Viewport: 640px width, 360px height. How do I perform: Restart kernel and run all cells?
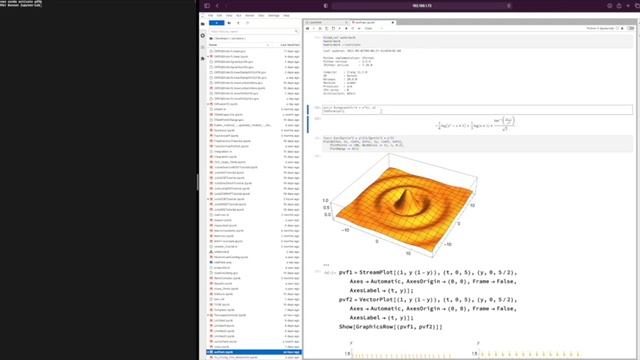click(x=359, y=29)
